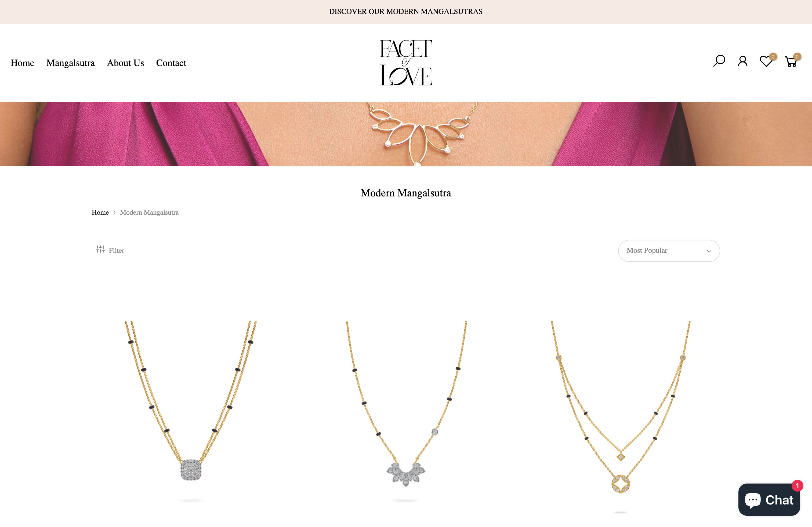Open the Filter panel
The image size is (812, 527).
coord(110,250)
